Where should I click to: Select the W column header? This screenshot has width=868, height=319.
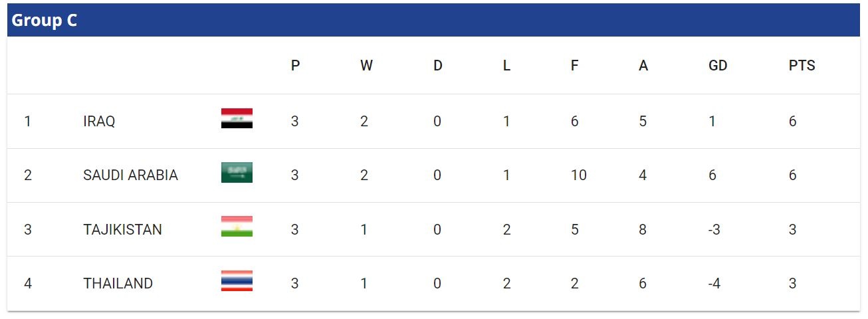point(366,66)
